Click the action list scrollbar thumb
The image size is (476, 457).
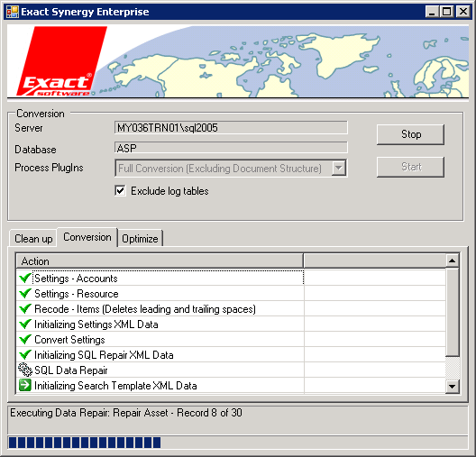tap(453, 312)
